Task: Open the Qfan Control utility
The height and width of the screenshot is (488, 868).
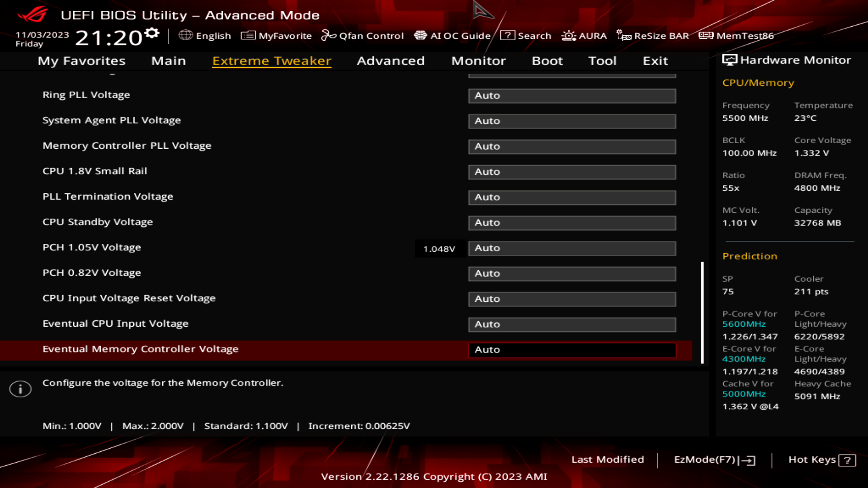Action: [363, 36]
